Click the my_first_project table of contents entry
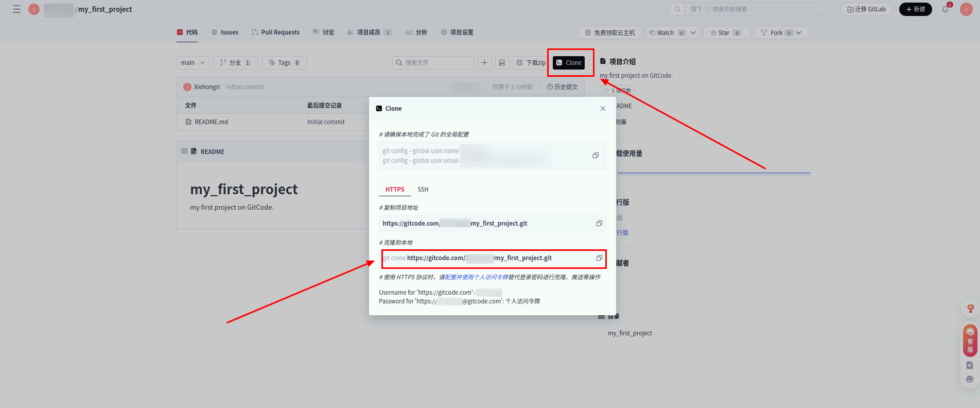This screenshot has height=408, width=980. (629, 333)
